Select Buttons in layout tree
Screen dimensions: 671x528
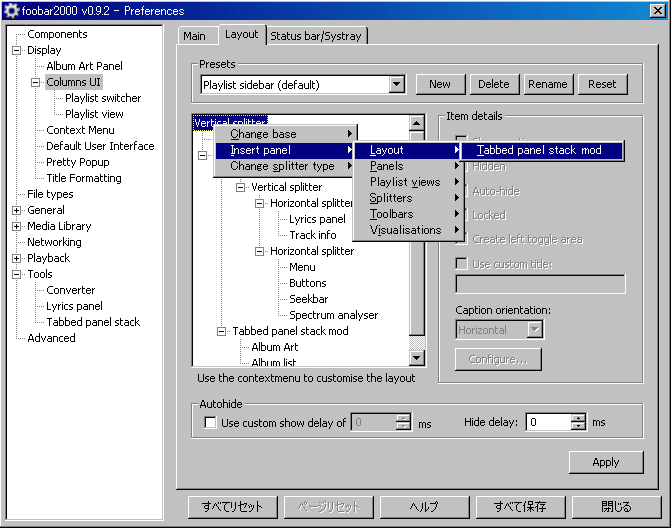click(308, 283)
